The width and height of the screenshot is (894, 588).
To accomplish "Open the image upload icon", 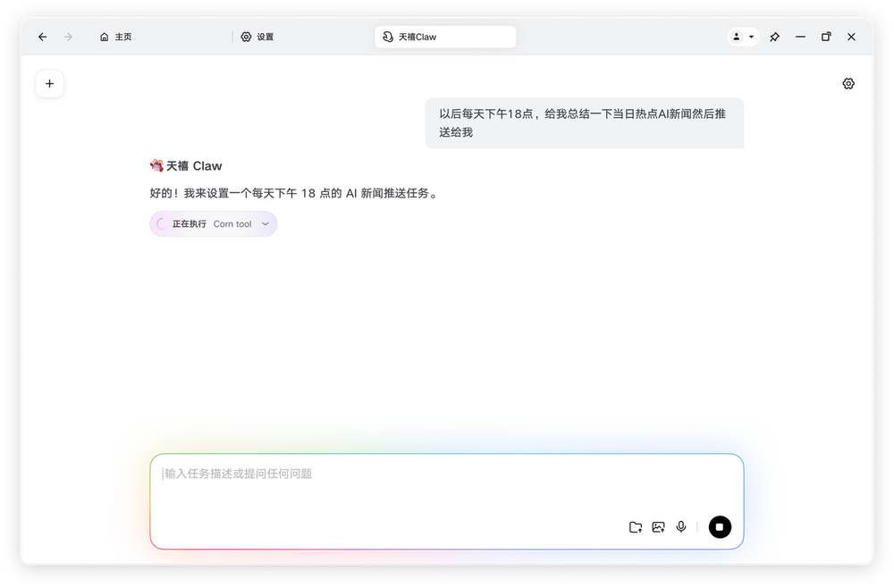I will [x=659, y=527].
